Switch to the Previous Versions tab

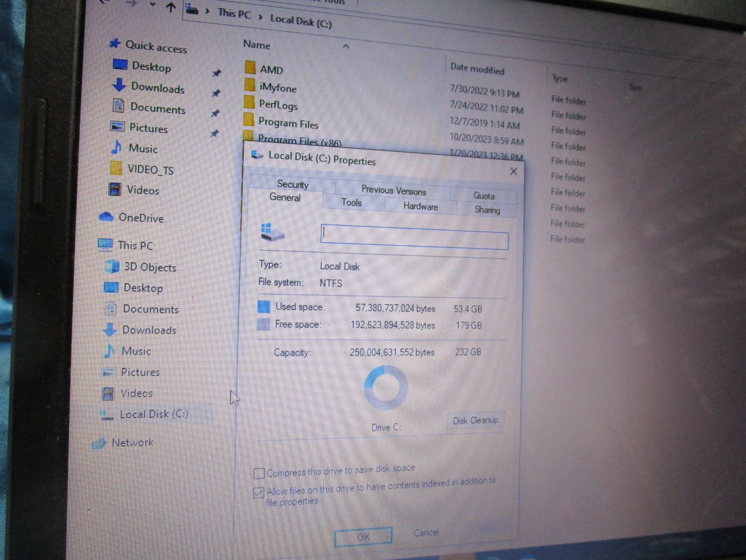click(394, 190)
